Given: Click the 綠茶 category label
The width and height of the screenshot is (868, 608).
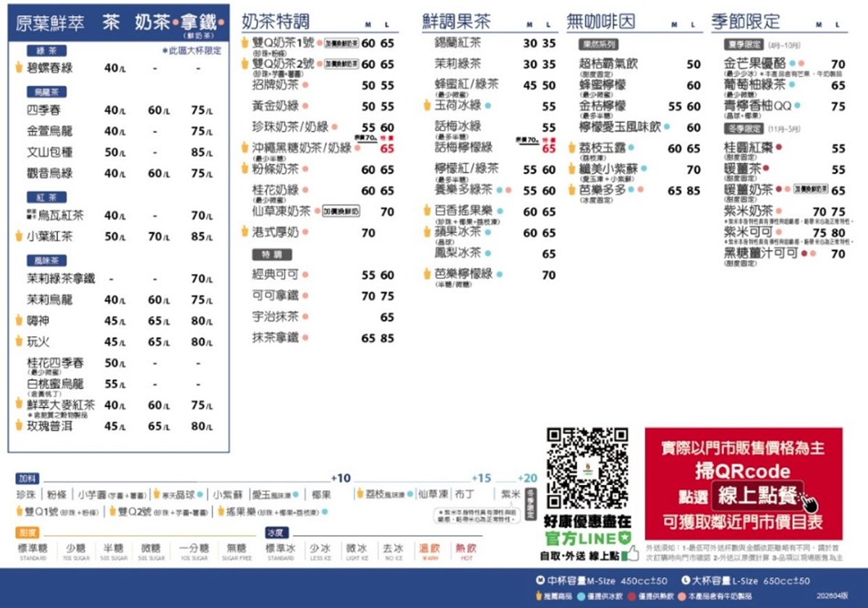Looking at the screenshot, I should (x=46, y=51).
